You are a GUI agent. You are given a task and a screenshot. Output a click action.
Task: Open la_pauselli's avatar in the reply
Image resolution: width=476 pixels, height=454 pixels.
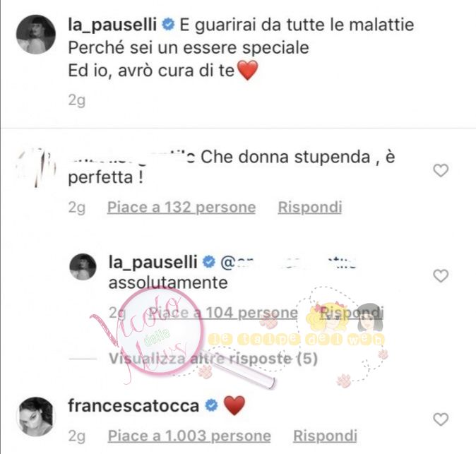point(83,267)
